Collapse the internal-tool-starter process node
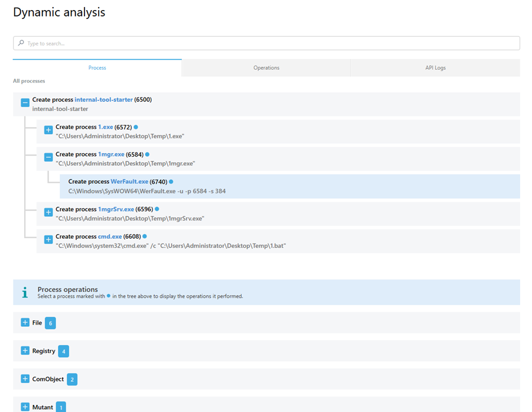The height and width of the screenshot is (412, 532). 25,103
